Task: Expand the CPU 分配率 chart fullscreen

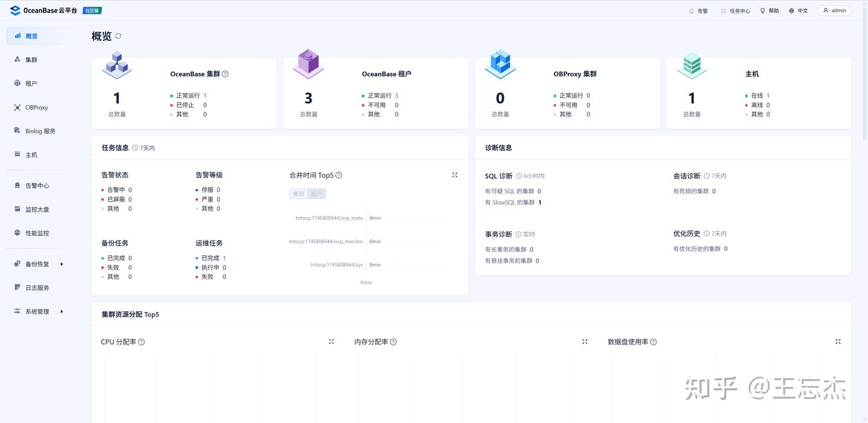Action: tap(332, 342)
